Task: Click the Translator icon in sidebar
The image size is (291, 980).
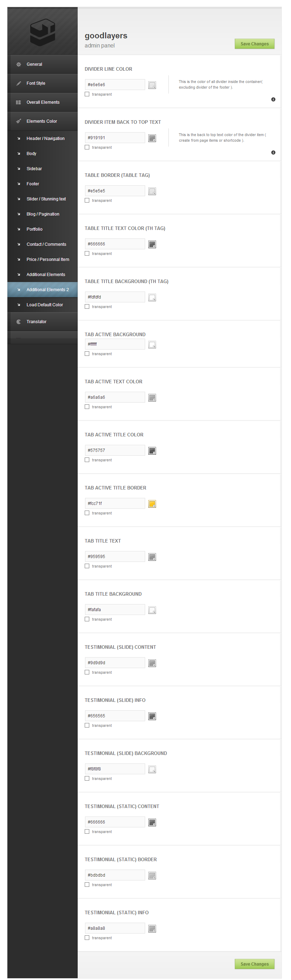Action: [18, 322]
